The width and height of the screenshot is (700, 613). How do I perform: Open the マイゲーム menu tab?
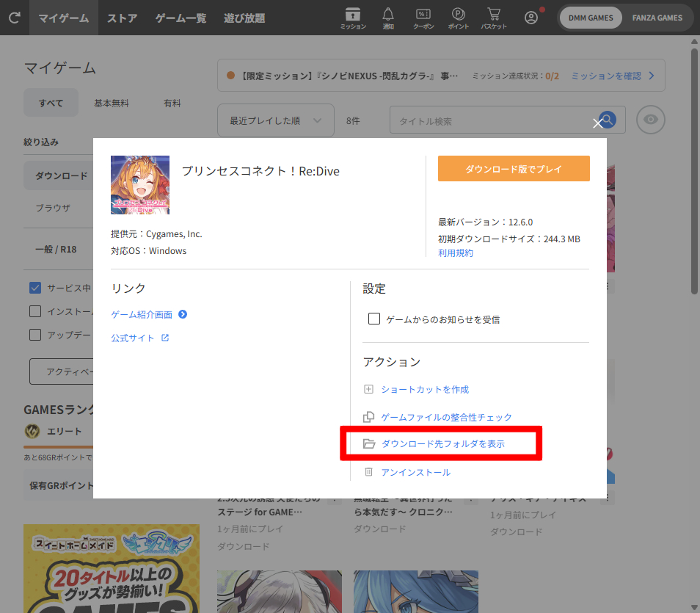[63, 18]
